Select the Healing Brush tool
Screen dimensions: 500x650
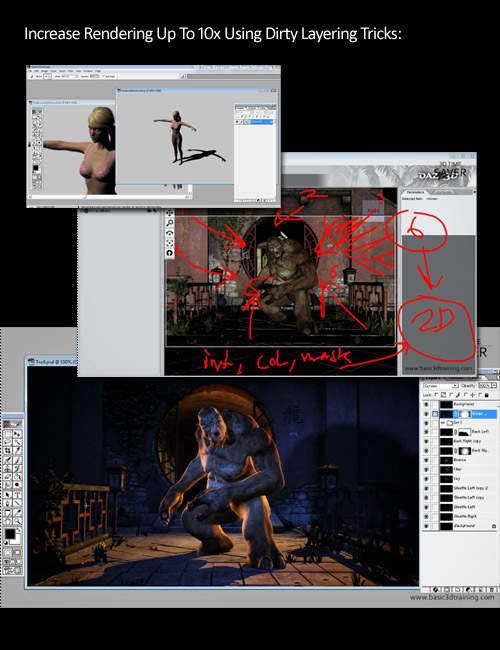click(x=7, y=460)
